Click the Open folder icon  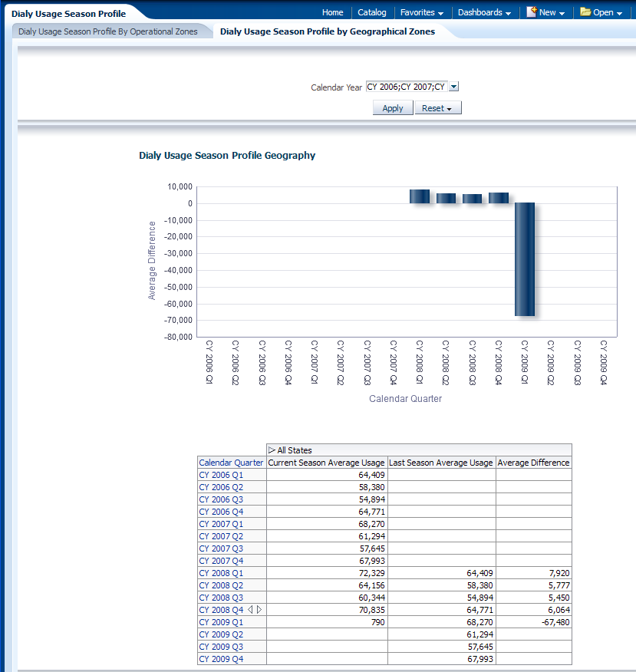click(585, 12)
